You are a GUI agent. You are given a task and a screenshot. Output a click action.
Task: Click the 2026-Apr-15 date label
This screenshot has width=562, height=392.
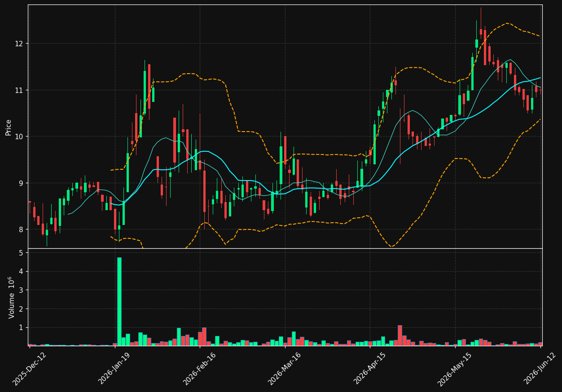click(x=370, y=368)
